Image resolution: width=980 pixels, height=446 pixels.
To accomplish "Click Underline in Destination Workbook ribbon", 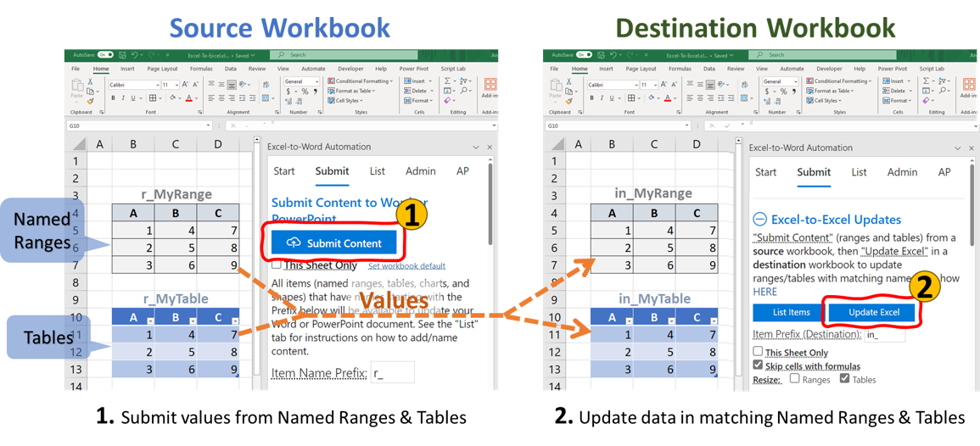I will pos(611,98).
